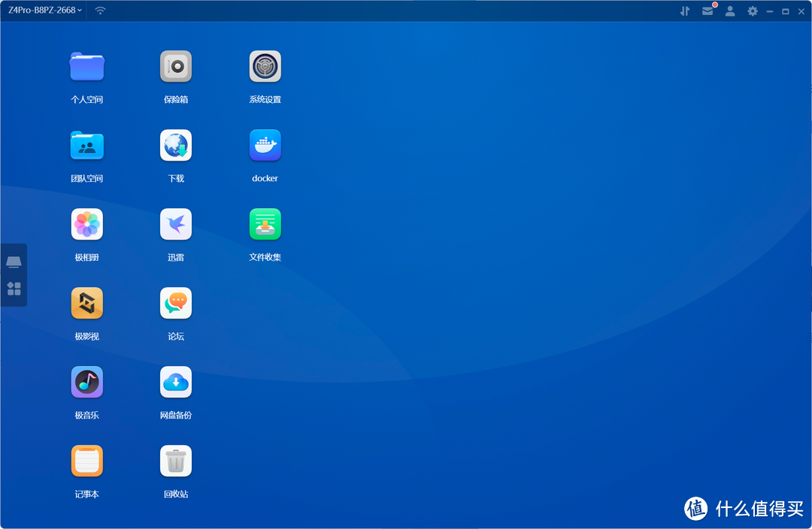Open the user account profile icon
Screen dimensions: 812x529
pyautogui.click(x=730, y=11)
